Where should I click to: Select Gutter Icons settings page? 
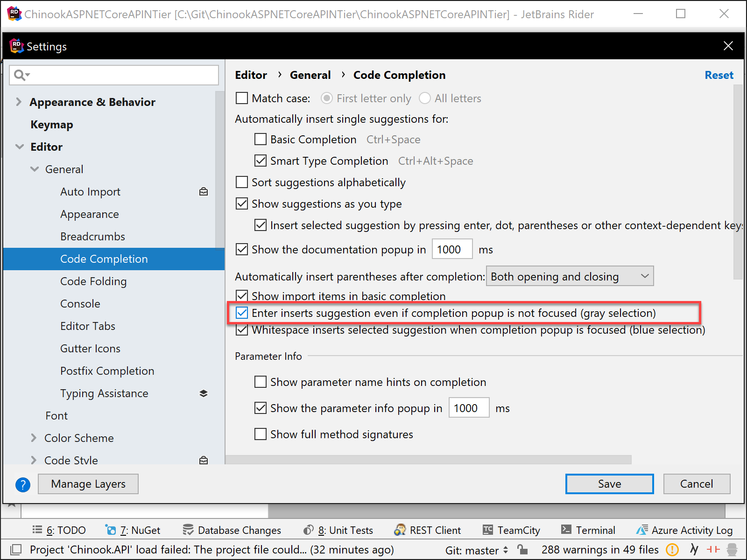pyautogui.click(x=90, y=349)
